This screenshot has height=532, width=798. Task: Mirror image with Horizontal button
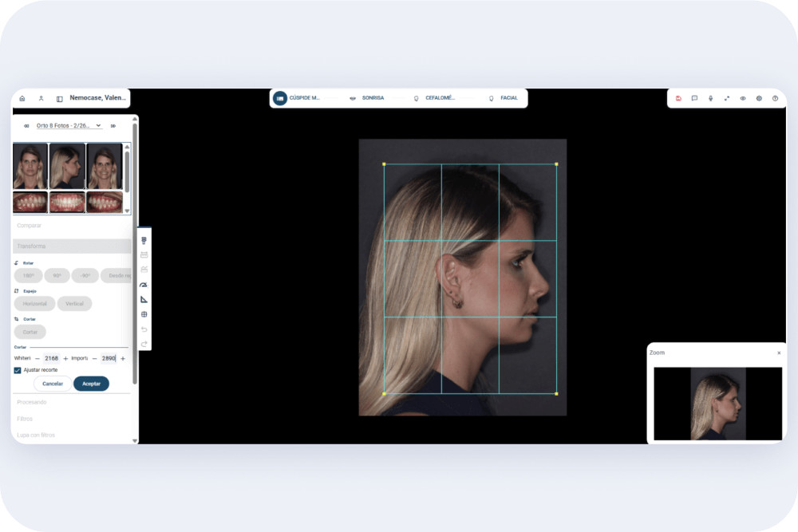click(34, 304)
